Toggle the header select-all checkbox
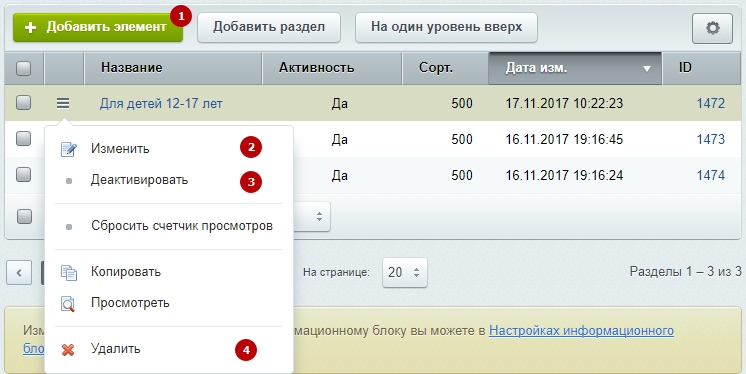746x374 pixels. [23, 68]
